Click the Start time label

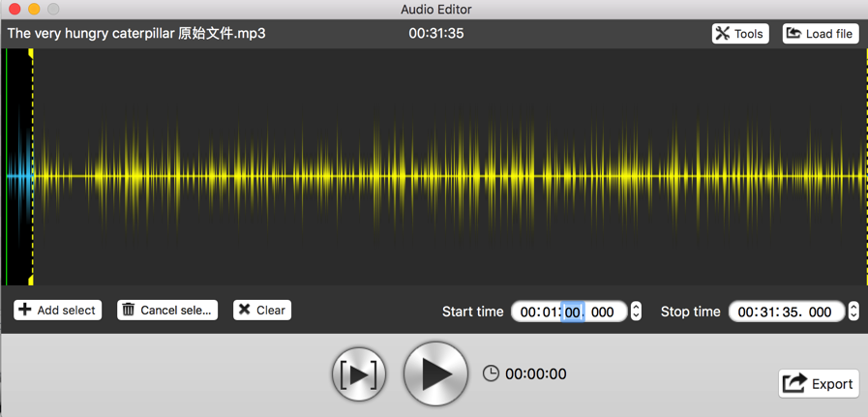tap(473, 312)
